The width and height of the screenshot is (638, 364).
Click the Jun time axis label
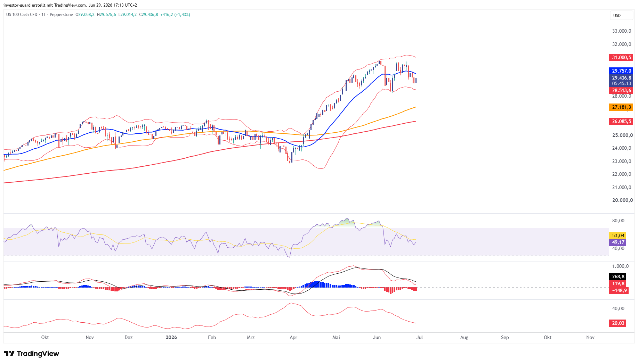coord(377,337)
